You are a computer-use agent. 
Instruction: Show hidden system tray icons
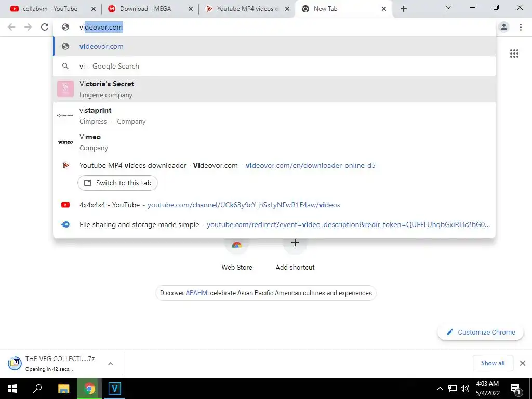440,389
